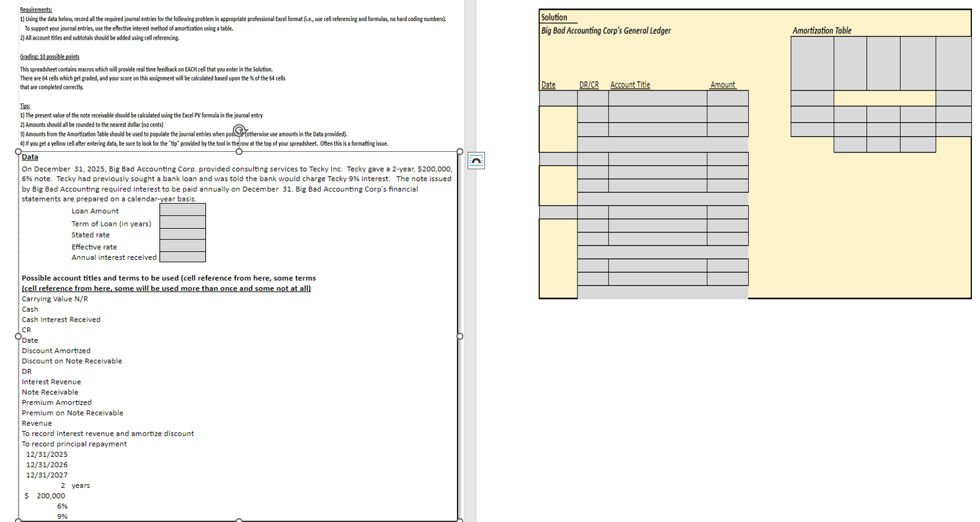Click the 'DR/CR' column header
The width and height of the screenshot is (980, 522).
(589, 85)
